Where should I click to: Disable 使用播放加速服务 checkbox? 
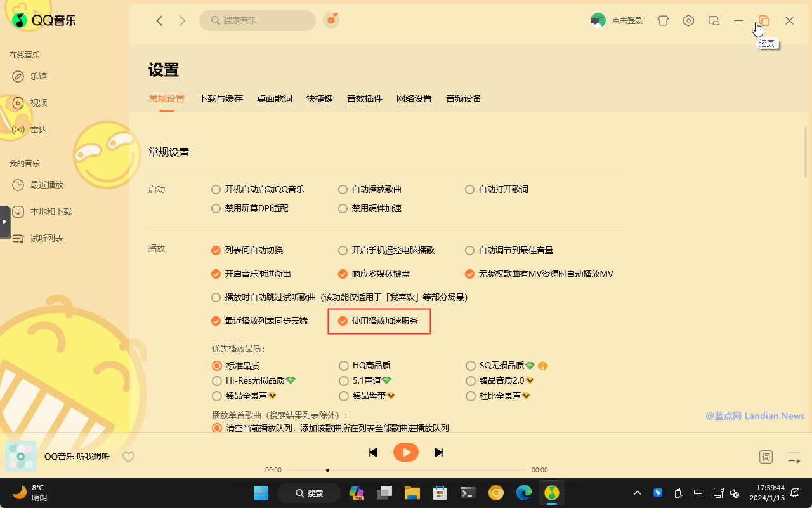coord(343,321)
